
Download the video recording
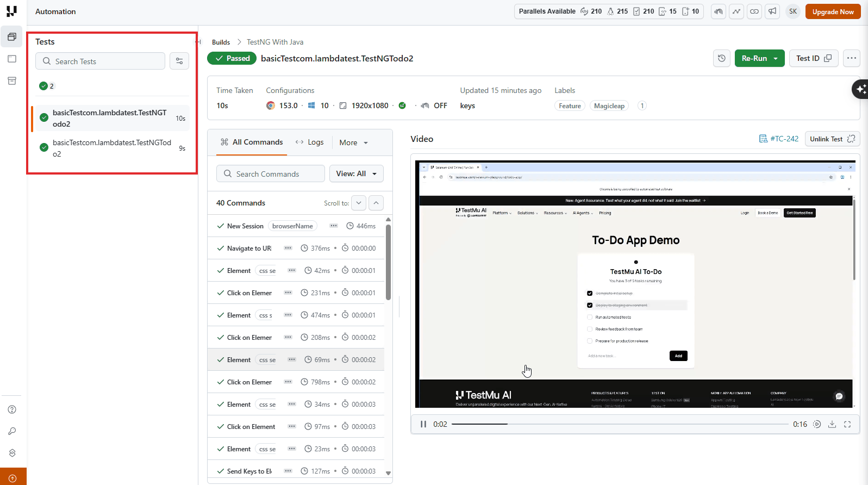click(832, 424)
